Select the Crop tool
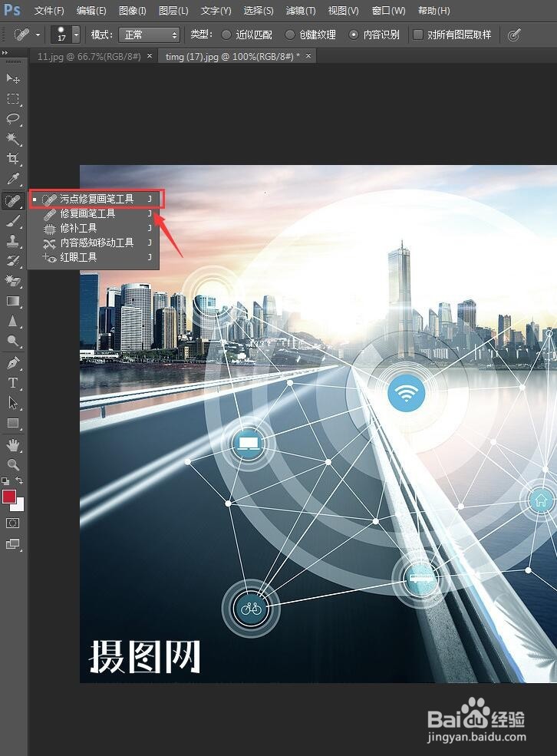The image size is (557, 756). point(13,159)
